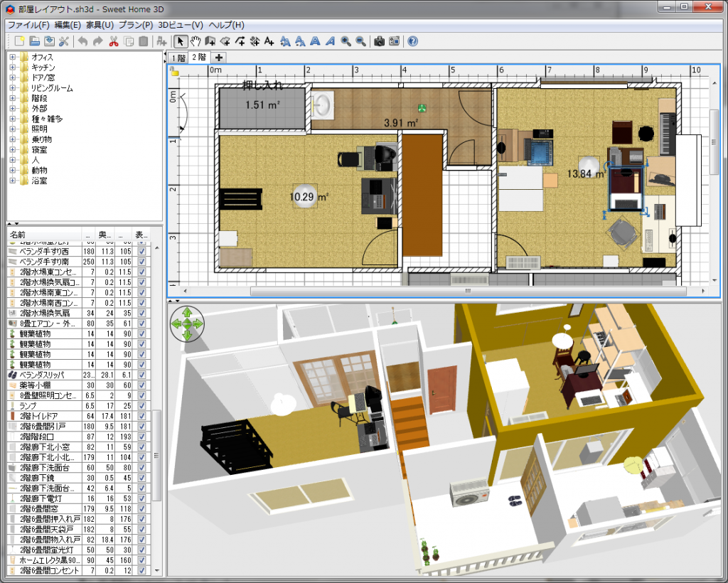Click the red scissors Cut icon

click(x=113, y=41)
